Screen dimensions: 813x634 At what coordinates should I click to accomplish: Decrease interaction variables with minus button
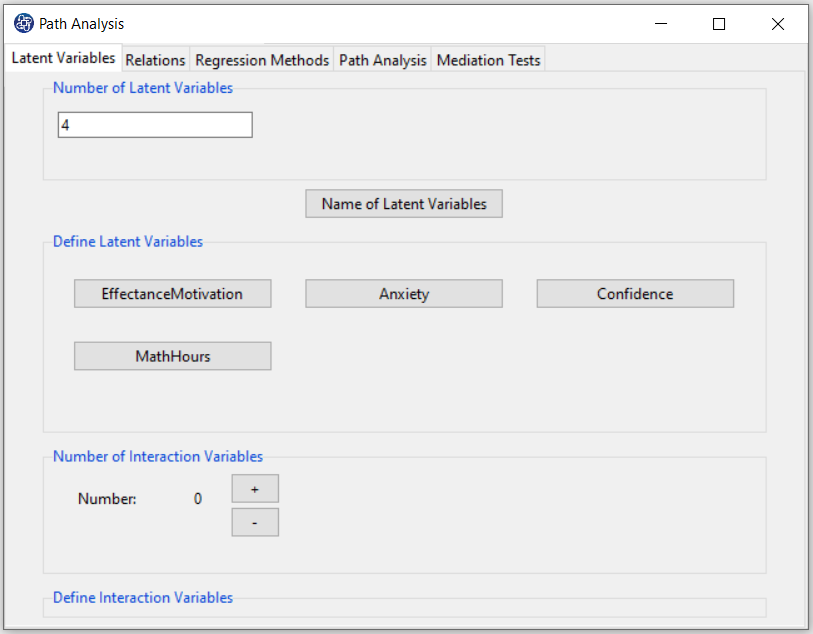[255, 522]
